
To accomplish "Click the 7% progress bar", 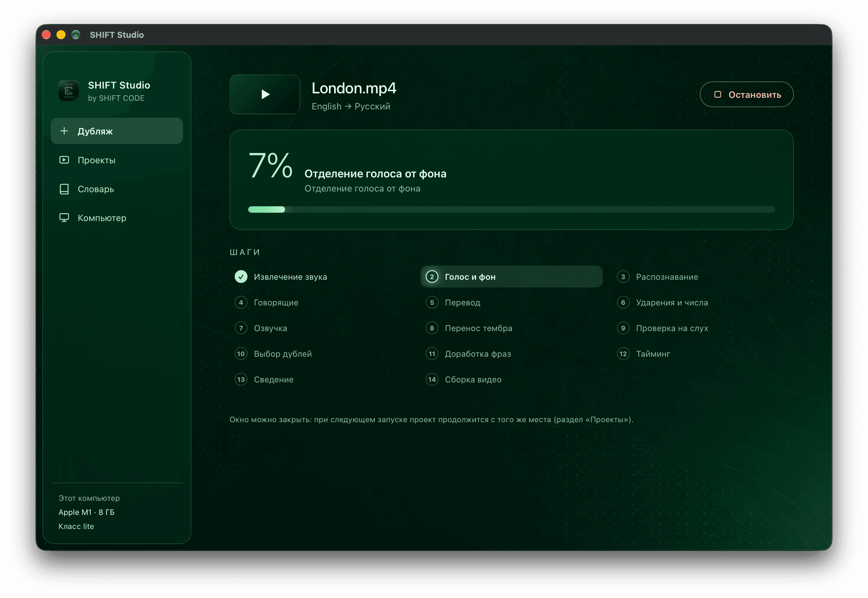I will (511, 209).
